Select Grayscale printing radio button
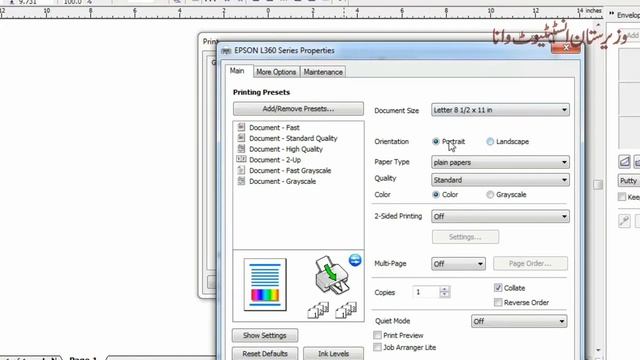The image size is (640, 360). click(x=490, y=195)
